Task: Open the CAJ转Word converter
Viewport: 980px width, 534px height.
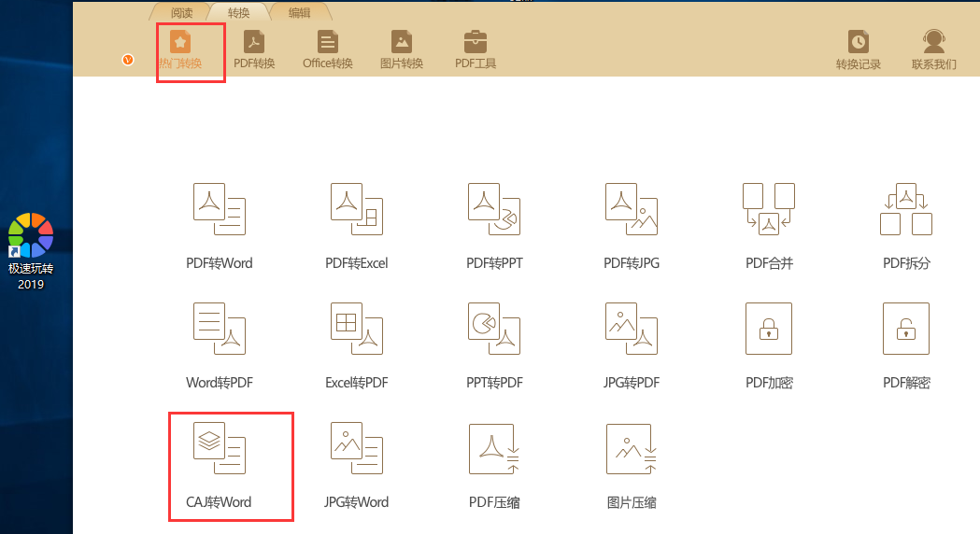Action: click(x=219, y=465)
